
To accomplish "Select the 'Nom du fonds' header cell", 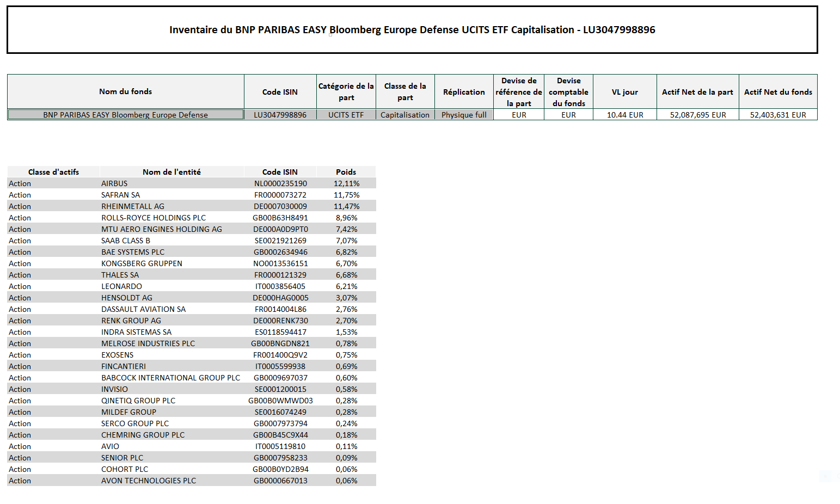I will tap(126, 91).
